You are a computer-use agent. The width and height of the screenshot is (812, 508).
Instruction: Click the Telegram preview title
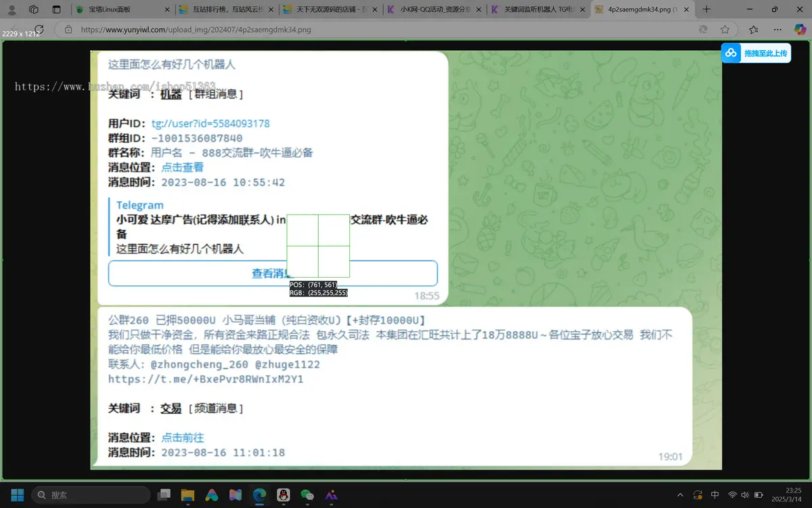[x=139, y=205]
